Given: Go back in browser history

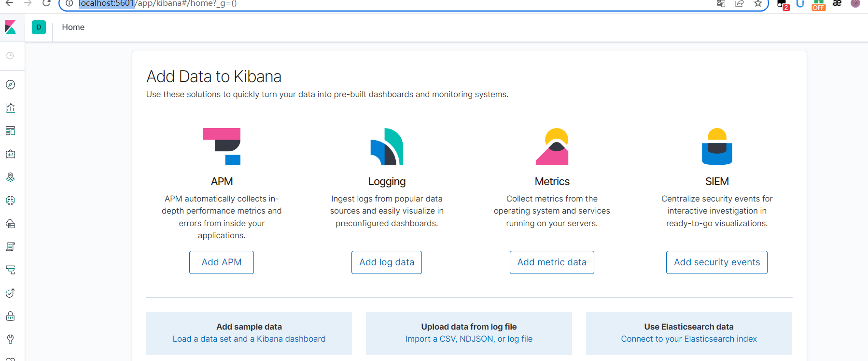Looking at the screenshot, I should pos(9,3).
